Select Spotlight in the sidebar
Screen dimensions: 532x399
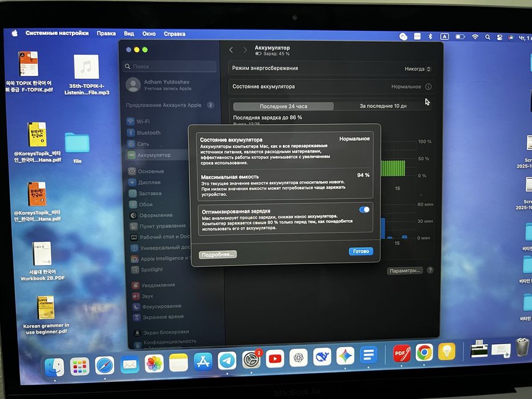pos(147,270)
